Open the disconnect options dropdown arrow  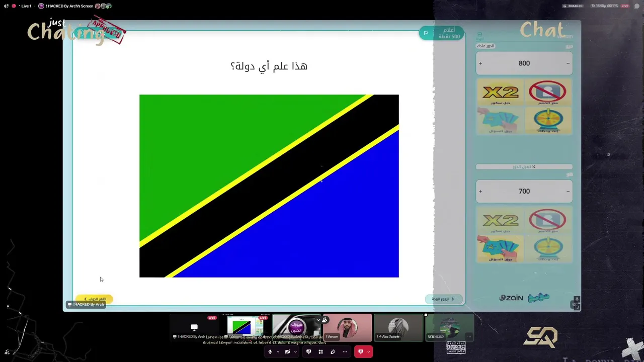point(369,352)
